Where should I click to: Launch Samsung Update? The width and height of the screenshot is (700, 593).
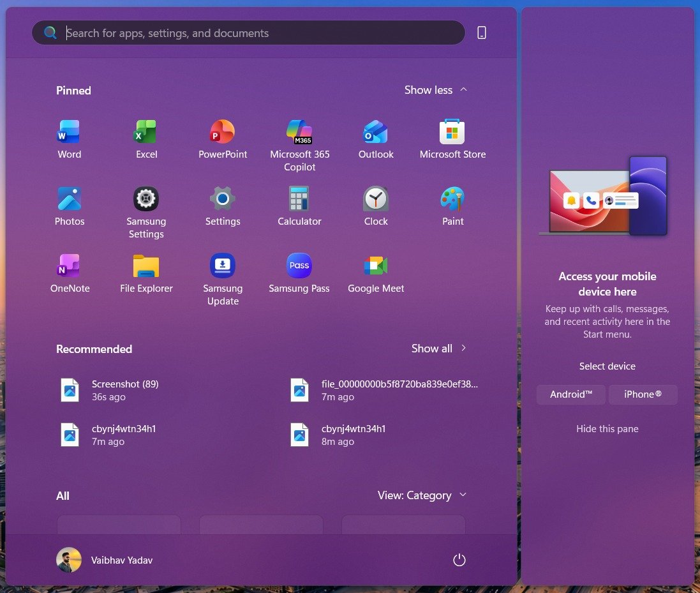point(222,280)
